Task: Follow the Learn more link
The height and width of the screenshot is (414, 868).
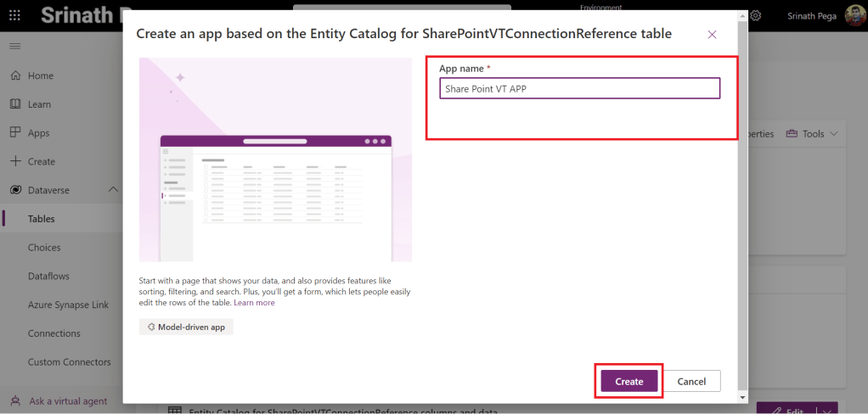Action: point(254,303)
